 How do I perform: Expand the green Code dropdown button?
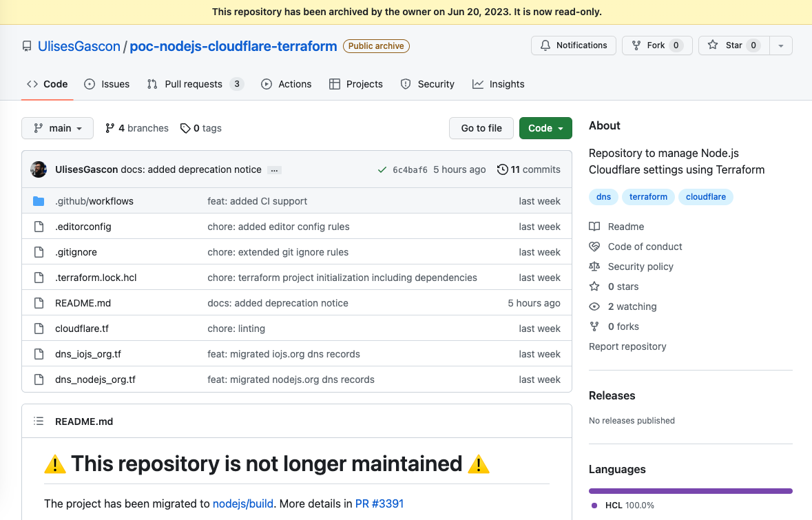pyautogui.click(x=545, y=128)
